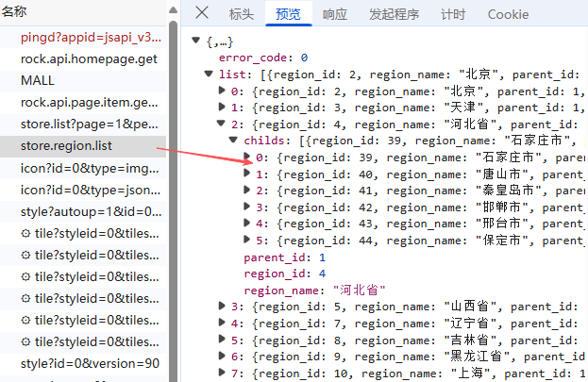Select the MALL request row
The height and width of the screenshot is (382, 588).
(x=83, y=80)
